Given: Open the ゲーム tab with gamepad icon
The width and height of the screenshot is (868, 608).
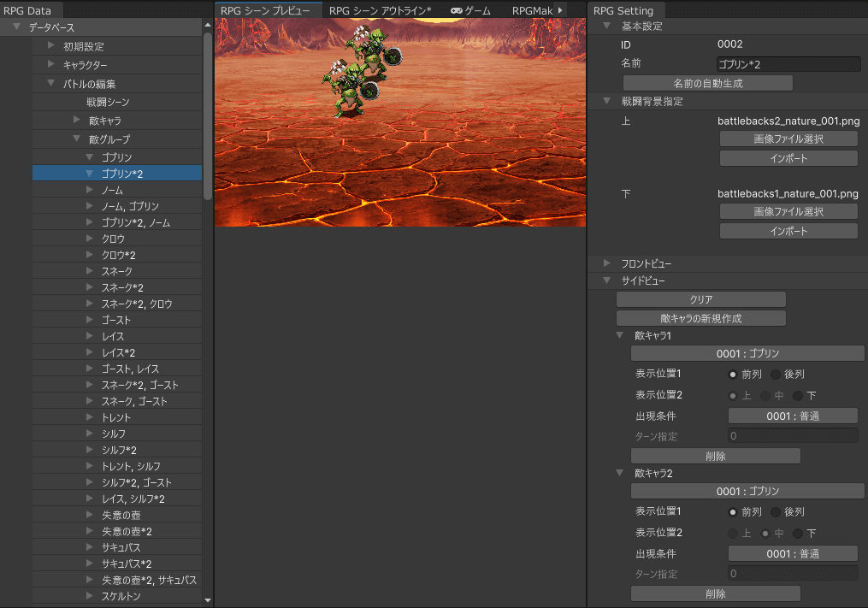Looking at the screenshot, I should (471, 10).
